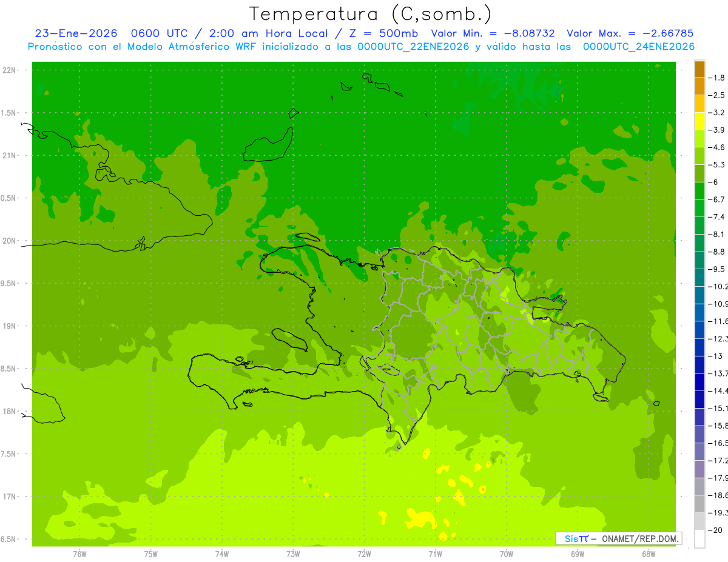This screenshot has width=728, height=562.
Task: Click the "21N" latitude label
Action: point(9,156)
